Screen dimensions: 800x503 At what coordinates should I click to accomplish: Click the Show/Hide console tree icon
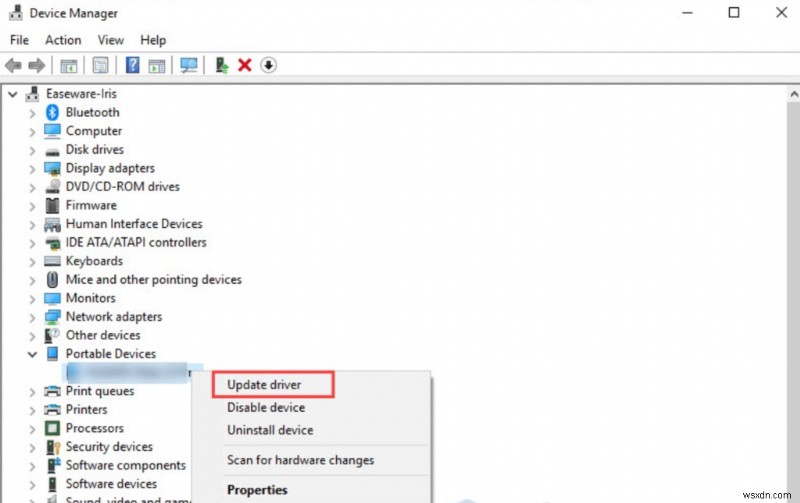point(69,66)
